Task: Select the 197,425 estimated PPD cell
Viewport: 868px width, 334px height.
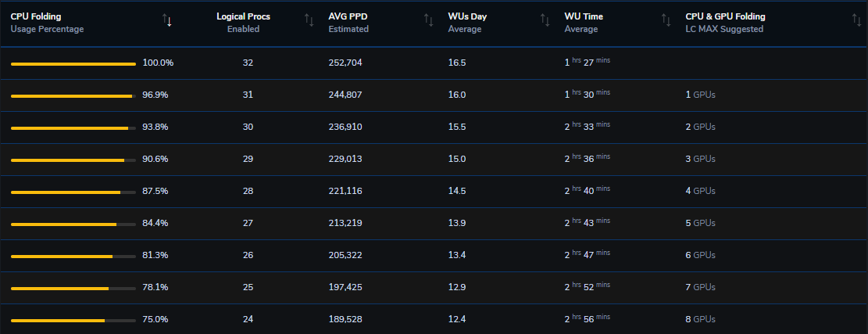Action: pos(345,288)
